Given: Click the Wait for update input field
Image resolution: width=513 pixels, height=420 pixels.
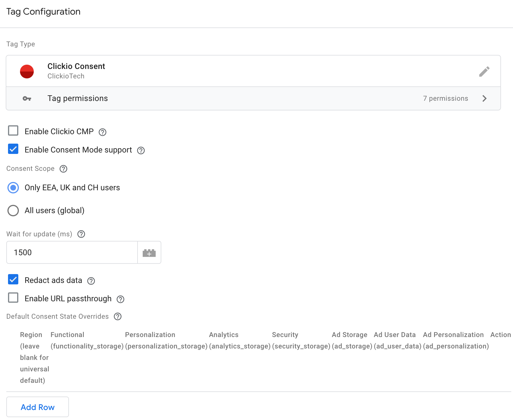Looking at the screenshot, I should coord(72,252).
